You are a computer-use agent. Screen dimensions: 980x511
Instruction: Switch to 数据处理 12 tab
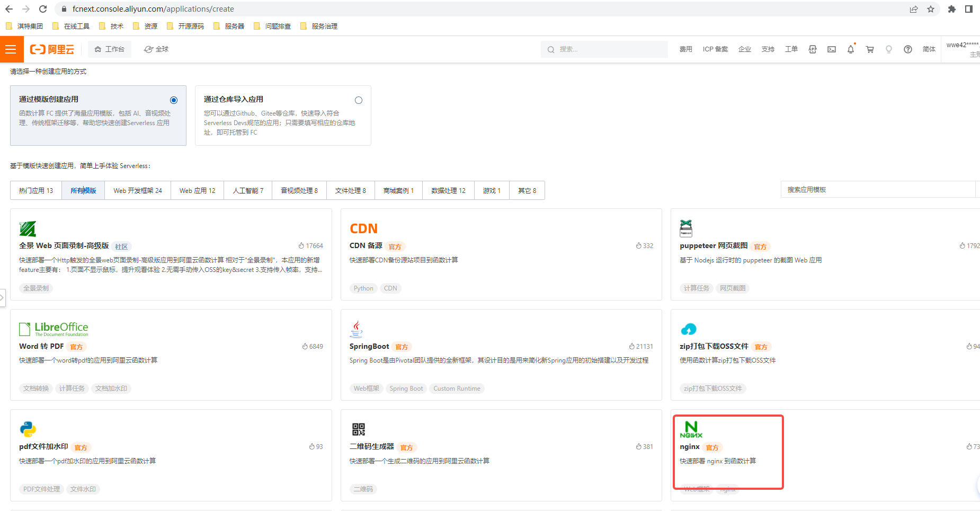pos(448,190)
